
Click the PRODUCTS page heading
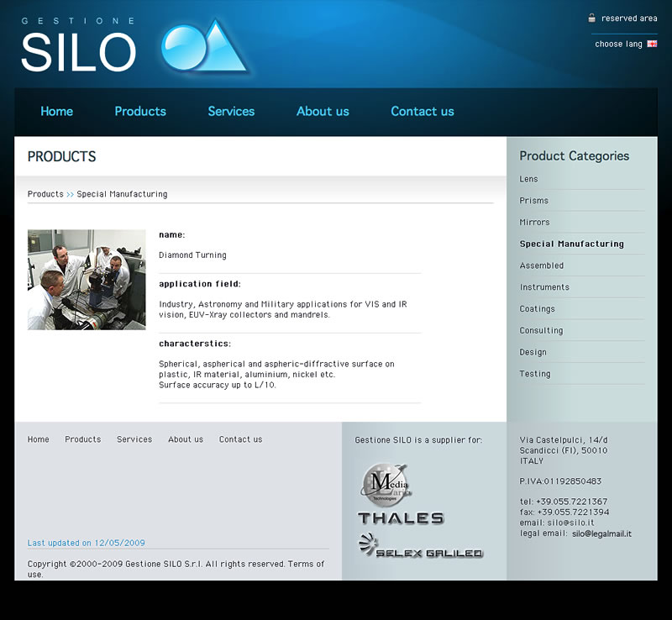[61, 156]
